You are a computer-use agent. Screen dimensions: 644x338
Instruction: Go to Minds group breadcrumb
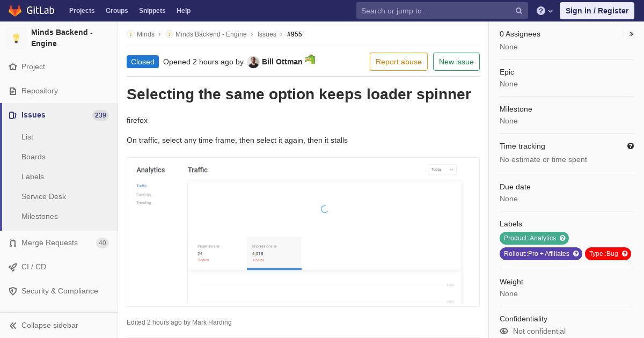pyautogui.click(x=145, y=34)
